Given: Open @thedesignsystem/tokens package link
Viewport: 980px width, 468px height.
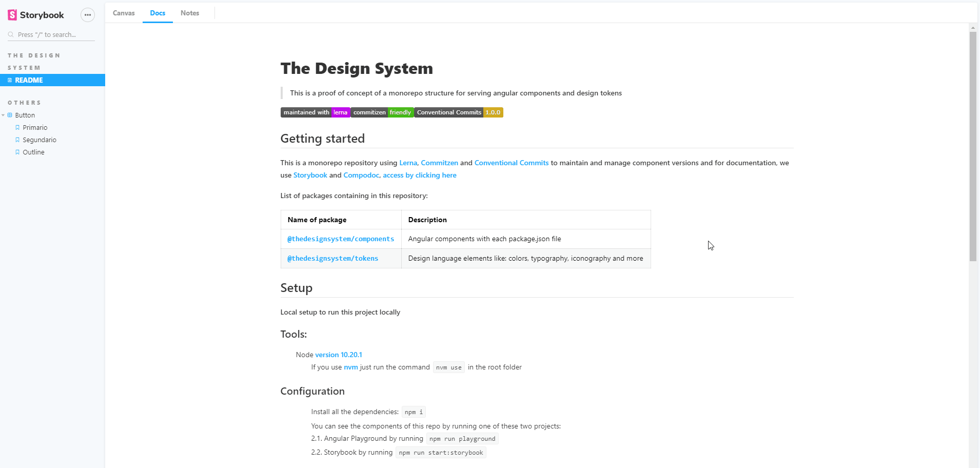Looking at the screenshot, I should (332, 258).
